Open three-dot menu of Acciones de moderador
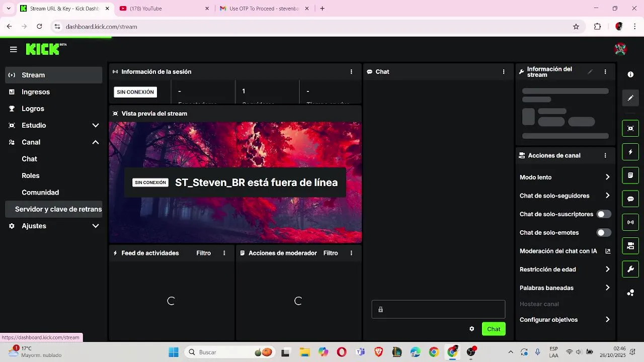Screen dimensions: 644x362 [351, 253]
